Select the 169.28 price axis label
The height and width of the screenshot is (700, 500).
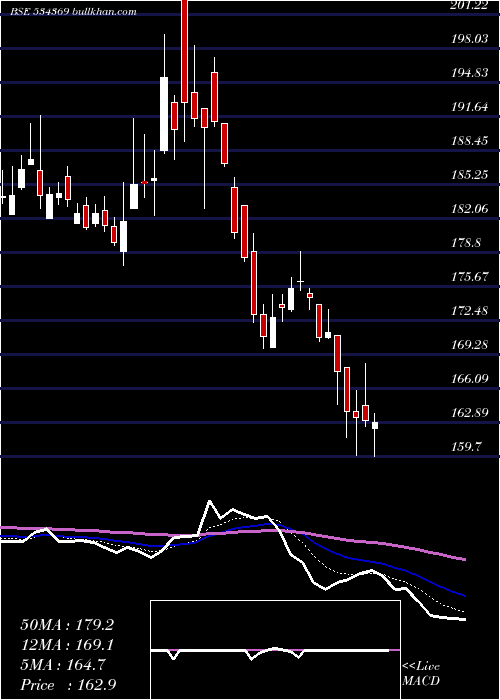tap(470, 345)
